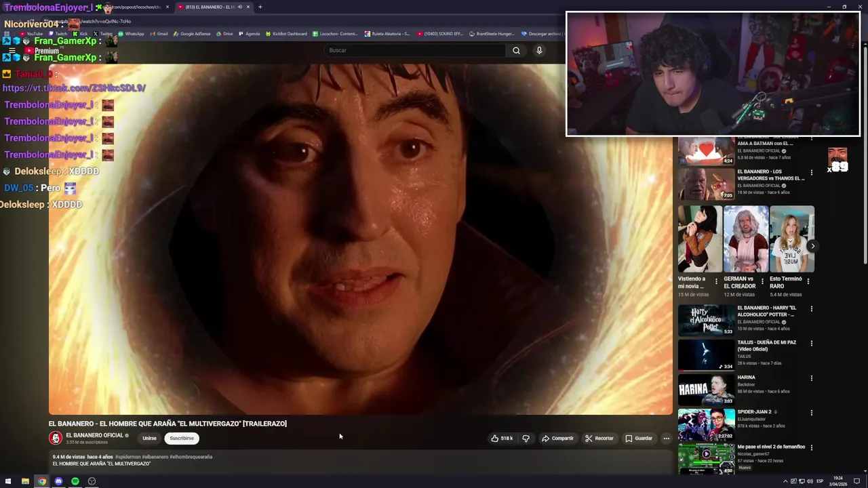Open Windows Start menu
The width and height of the screenshot is (868, 488).
pos(8,481)
